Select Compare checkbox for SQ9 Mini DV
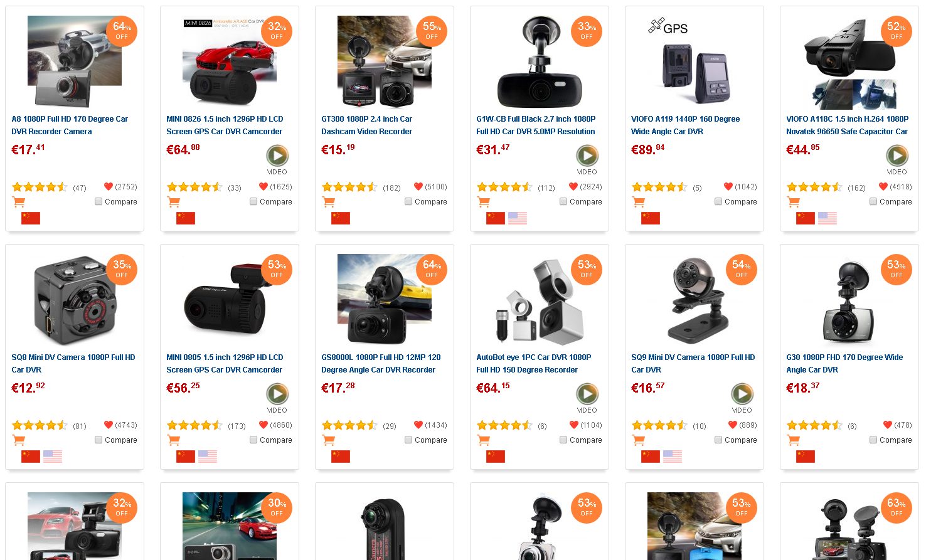The image size is (926, 560). (x=718, y=440)
